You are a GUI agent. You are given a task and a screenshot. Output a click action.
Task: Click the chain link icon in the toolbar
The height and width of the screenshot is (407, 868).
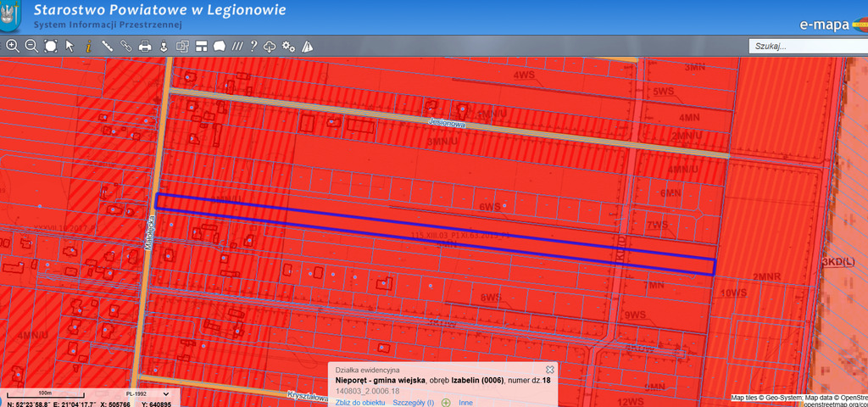126,47
